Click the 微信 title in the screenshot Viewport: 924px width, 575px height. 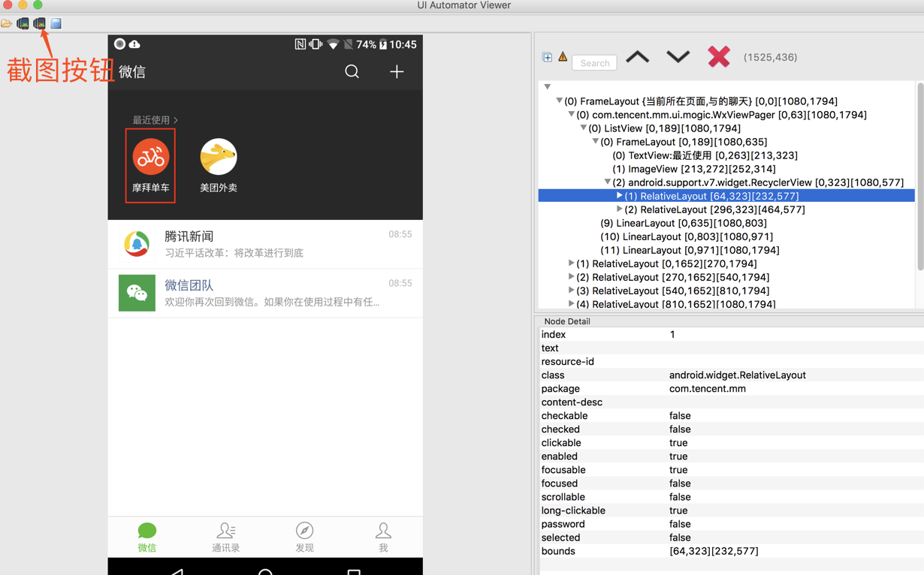tap(132, 72)
